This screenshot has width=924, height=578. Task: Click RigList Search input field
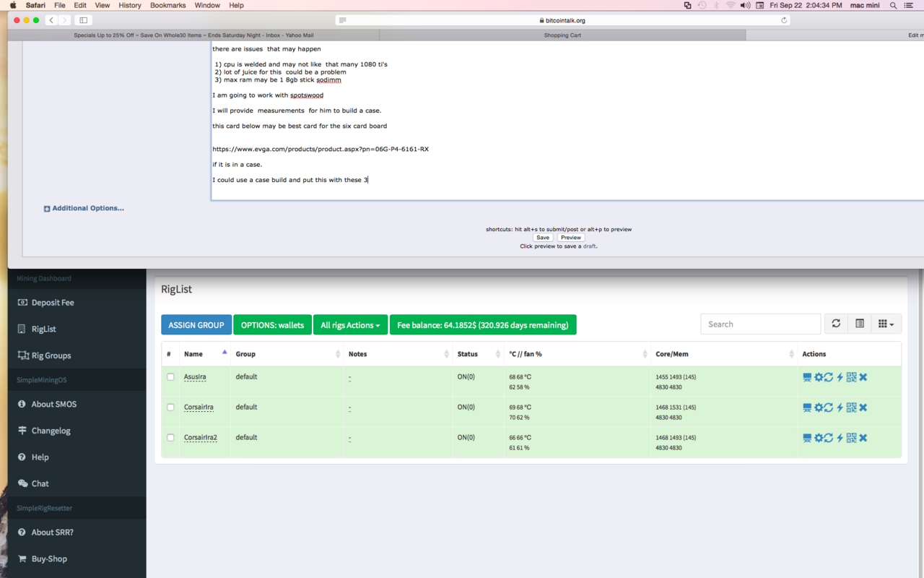pos(761,324)
